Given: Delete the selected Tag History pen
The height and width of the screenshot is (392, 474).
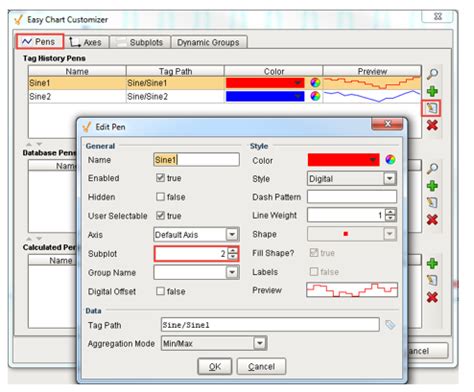Looking at the screenshot, I should pos(432,125).
